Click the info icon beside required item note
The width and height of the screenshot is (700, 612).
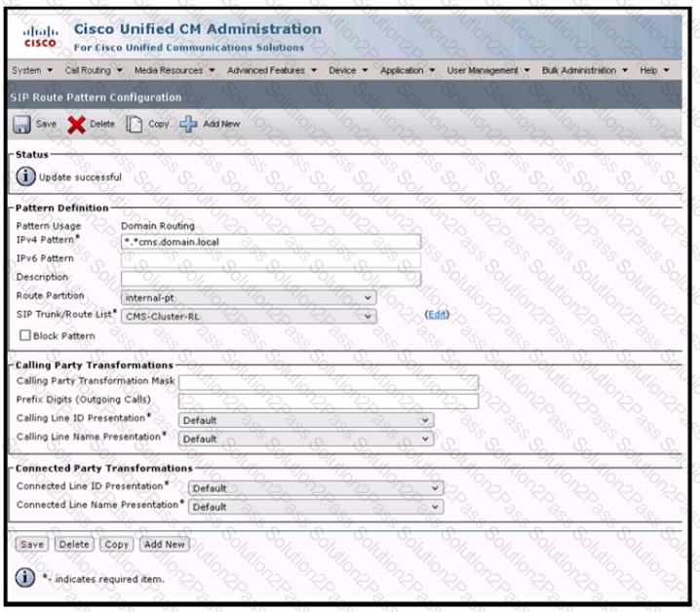pyautogui.click(x=25, y=578)
